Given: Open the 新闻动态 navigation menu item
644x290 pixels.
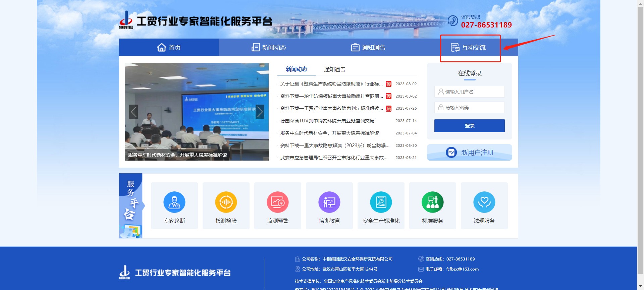Looking at the screenshot, I should pos(269,47).
